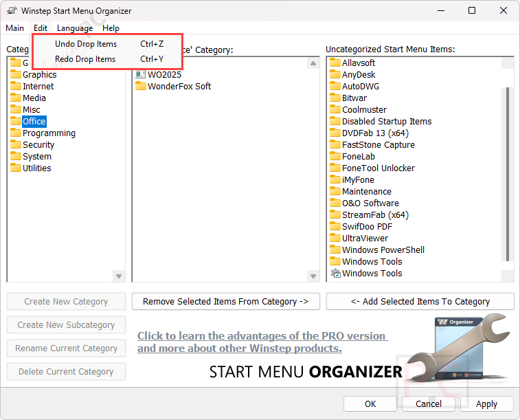Select the Utilities category folder icon
The image size is (520, 420).
pos(16,168)
